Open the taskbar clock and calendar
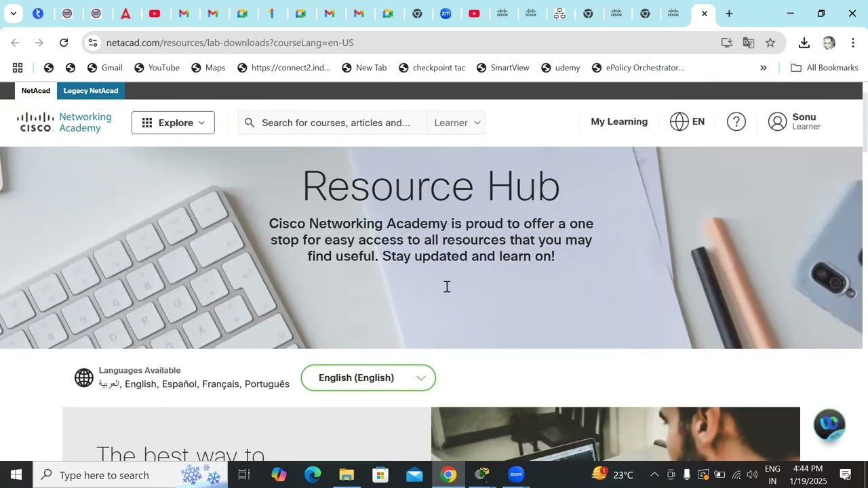The width and height of the screenshot is (868, 488). (x=808, y=474)
